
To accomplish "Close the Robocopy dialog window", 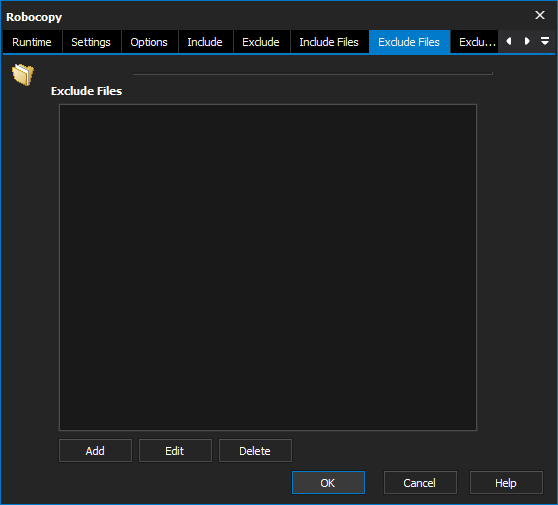I will 540,15.
